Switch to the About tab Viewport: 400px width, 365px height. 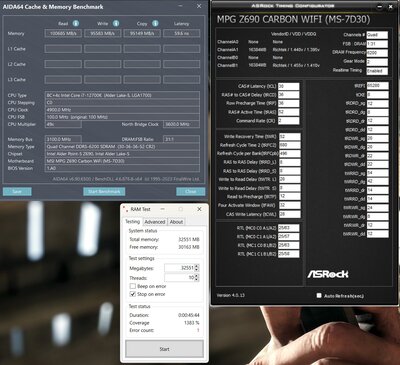tap(176, 222)
